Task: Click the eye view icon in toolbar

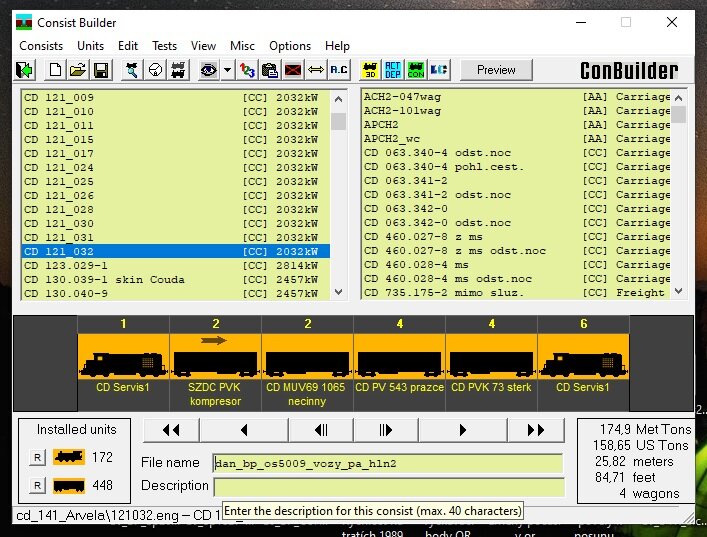Action: 208,70
